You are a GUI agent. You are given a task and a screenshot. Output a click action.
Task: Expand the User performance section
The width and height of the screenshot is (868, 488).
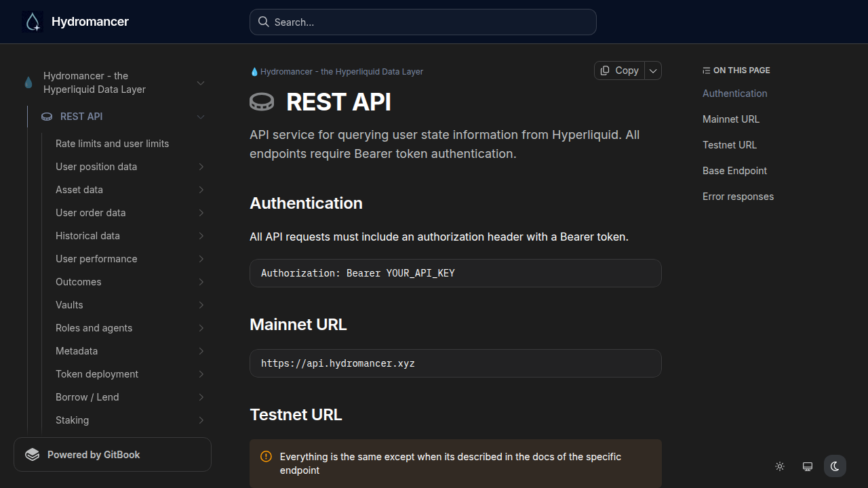click(x=201, y=259)
